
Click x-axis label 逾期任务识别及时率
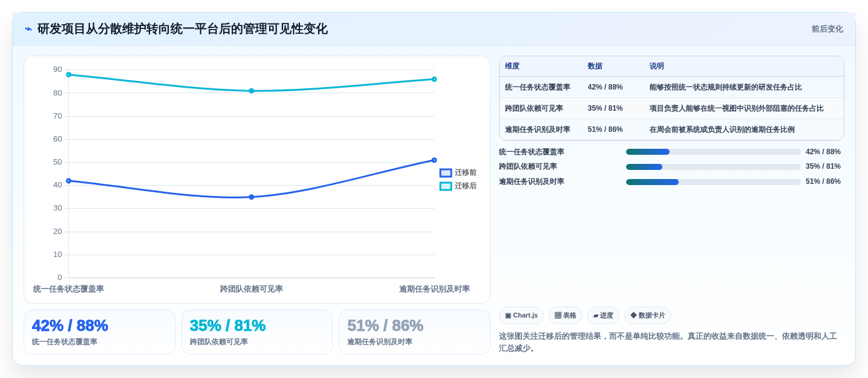click(x=434, y=289)
